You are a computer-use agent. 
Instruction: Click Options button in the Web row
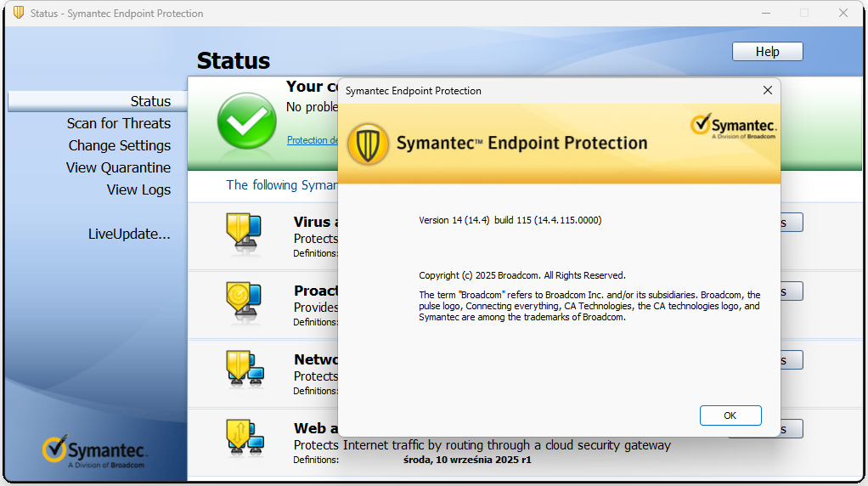pos(792,429)
